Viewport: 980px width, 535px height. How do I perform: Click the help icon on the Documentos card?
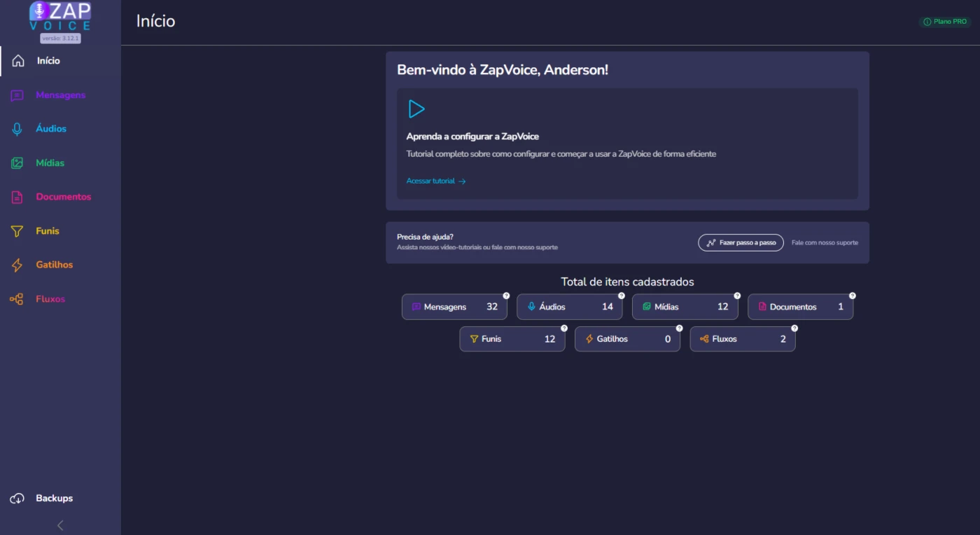[853, 296]
